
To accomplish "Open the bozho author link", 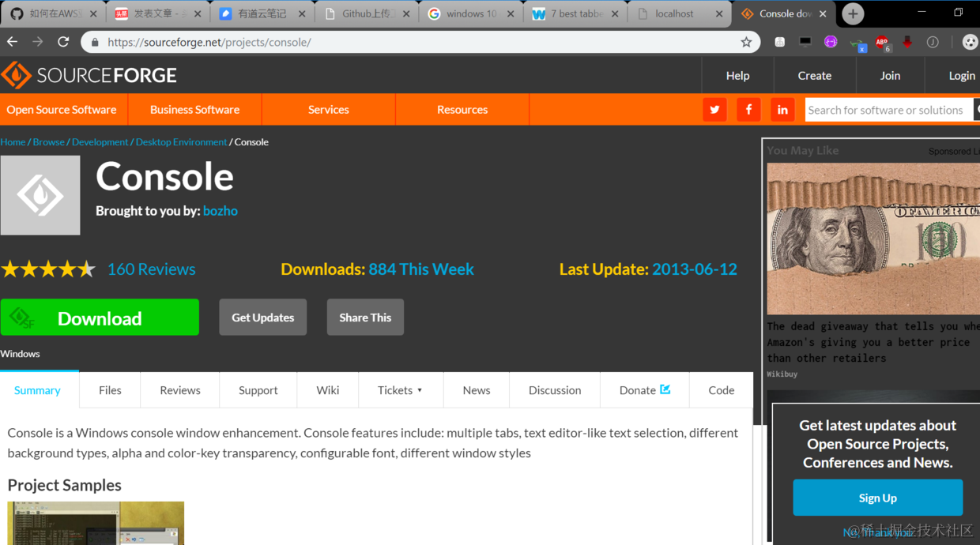I will tap(220, 211).
